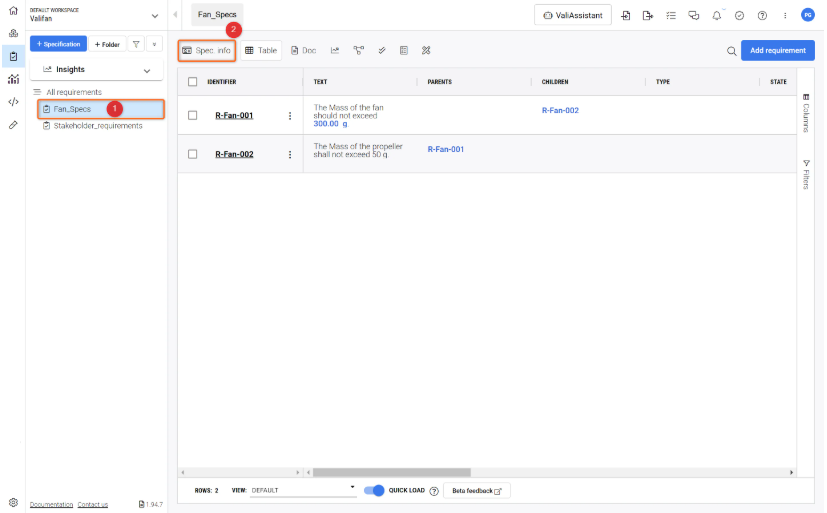Click the + Specification button

(x=59, y=44)
